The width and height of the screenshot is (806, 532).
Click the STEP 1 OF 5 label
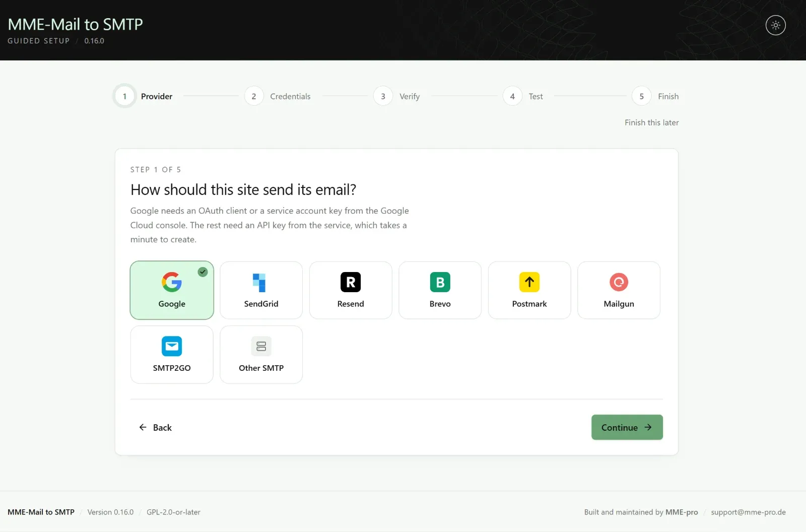pyautogui.click(x=156, y=170)
